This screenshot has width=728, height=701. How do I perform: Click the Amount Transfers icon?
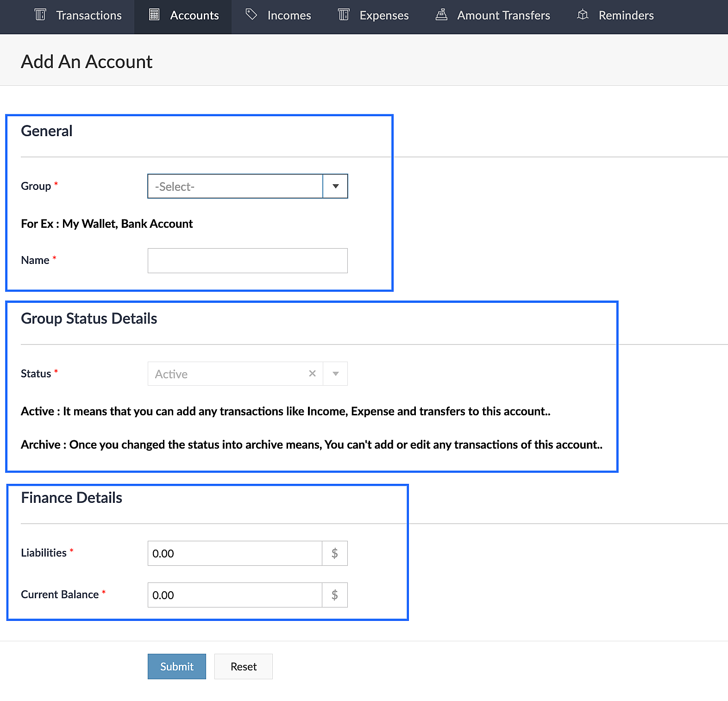[441, 15]
